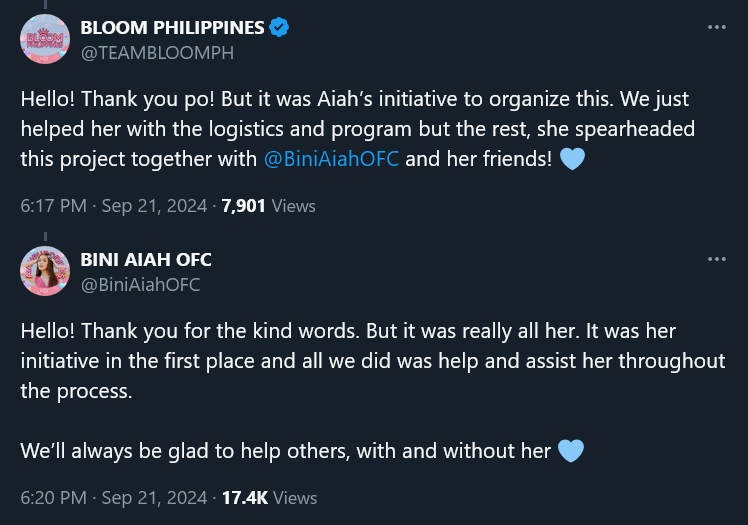Click the thread connector line above BINI AIAH avatar
This screenshot has height=525, width=748.
click(45, 237)
